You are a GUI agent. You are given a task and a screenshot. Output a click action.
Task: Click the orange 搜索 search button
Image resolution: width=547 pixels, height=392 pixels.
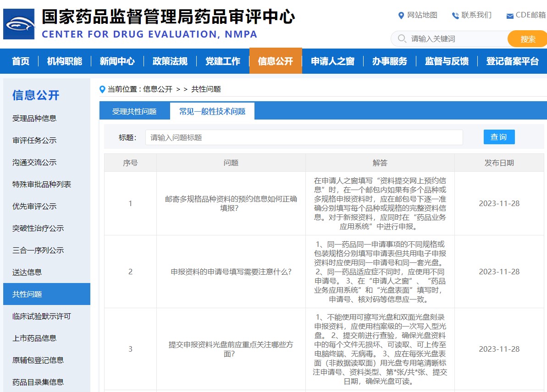point(527,39)
